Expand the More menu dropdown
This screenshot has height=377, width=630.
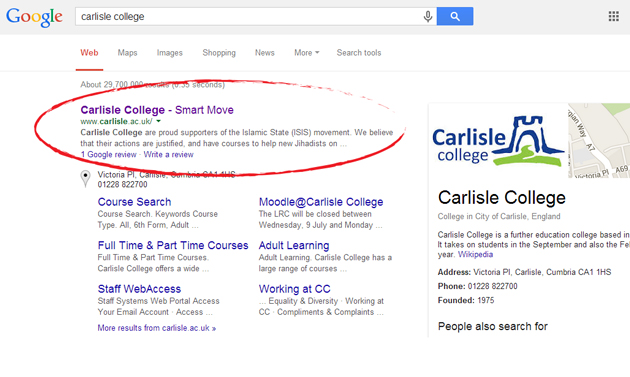tap(307, 53)
